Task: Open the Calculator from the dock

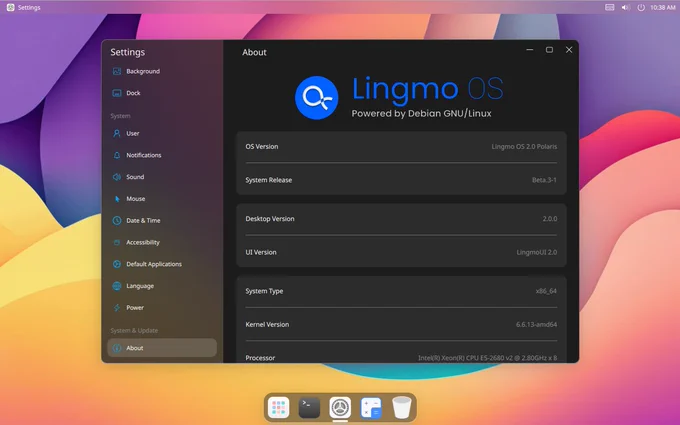Action: [x=371, y=407]
